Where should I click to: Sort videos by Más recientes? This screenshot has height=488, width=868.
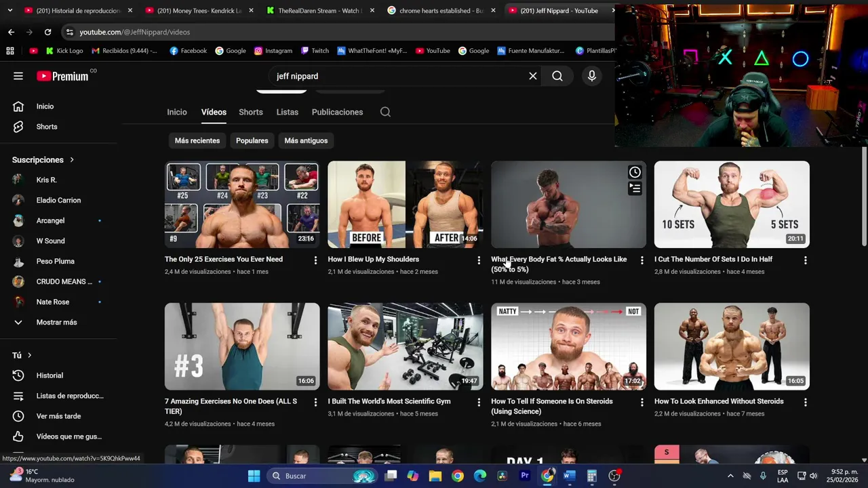click(x=197, y=140)
